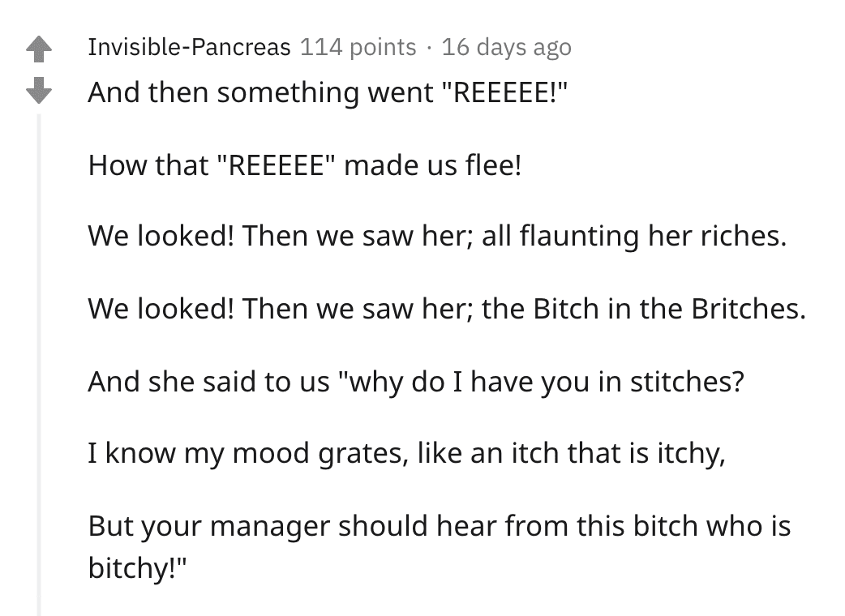Upvote the Invisible-Pancreas comment

tap(39, 49)
